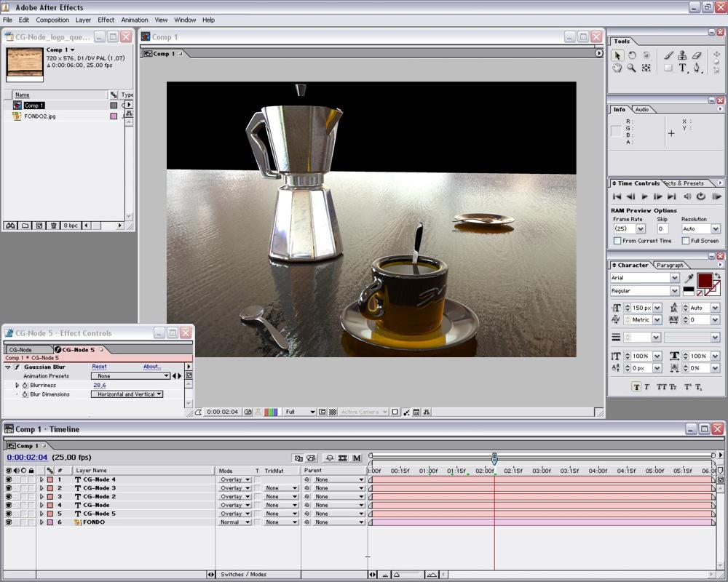Screen dimensions: 728x582
Task: Enable motion blur M button in timeline
Action: 357,458
